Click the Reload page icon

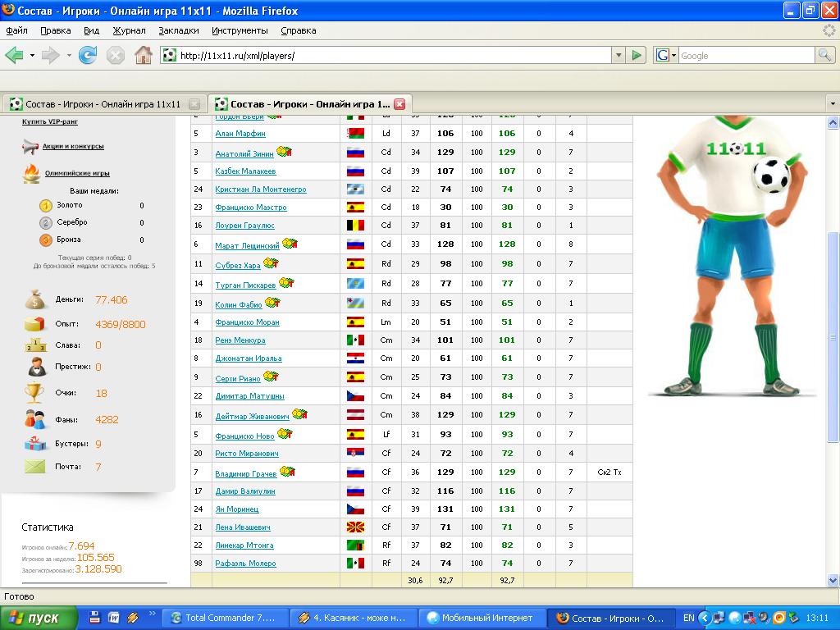point(88,56)
